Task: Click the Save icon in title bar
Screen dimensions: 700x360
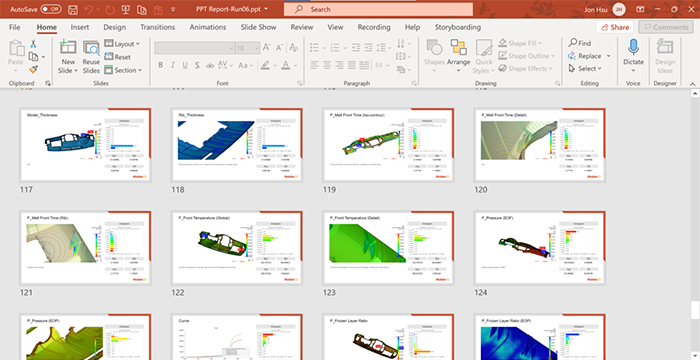Action: 73,9
